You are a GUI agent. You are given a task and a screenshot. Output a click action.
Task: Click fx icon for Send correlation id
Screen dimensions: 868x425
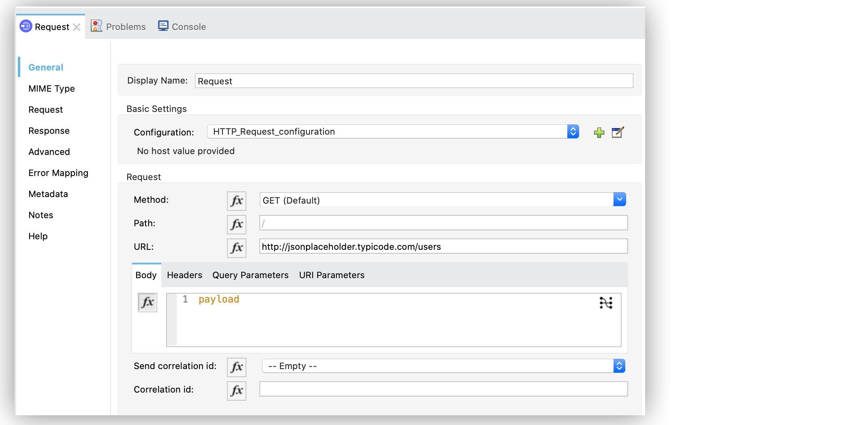(237, 367)
